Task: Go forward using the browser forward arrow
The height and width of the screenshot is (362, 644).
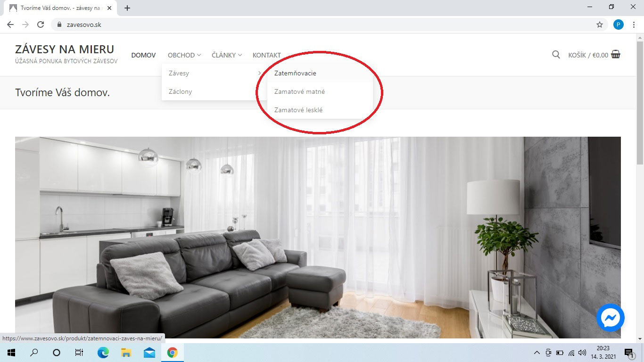Action: 25,25
